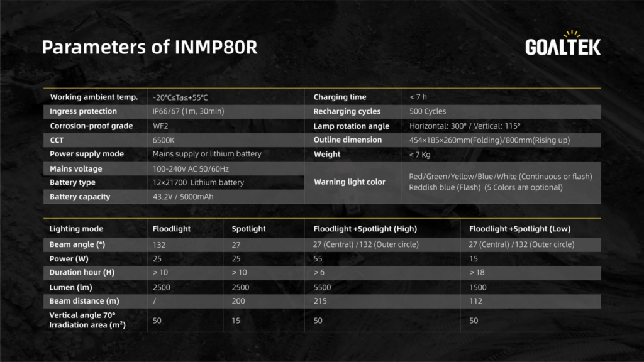This screenshot has height=362, width=644.
Task: Click the Charging time label
Action: click(x=340, y=97)
